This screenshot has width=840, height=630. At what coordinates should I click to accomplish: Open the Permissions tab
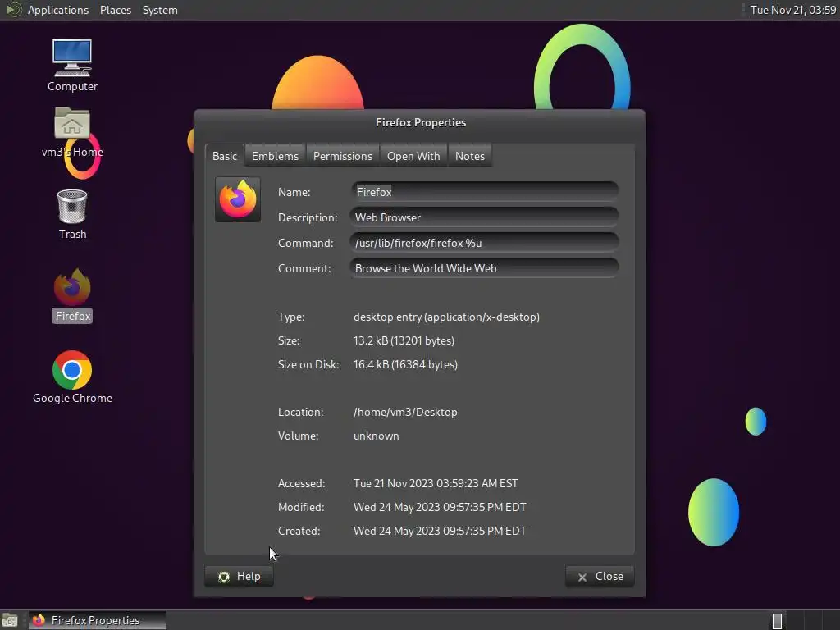[342, 156]
